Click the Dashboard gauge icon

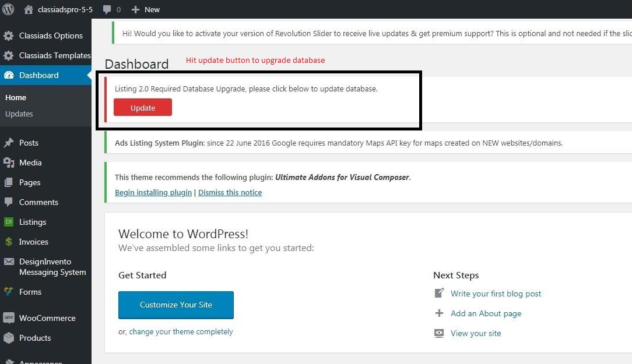coord(9,75)
